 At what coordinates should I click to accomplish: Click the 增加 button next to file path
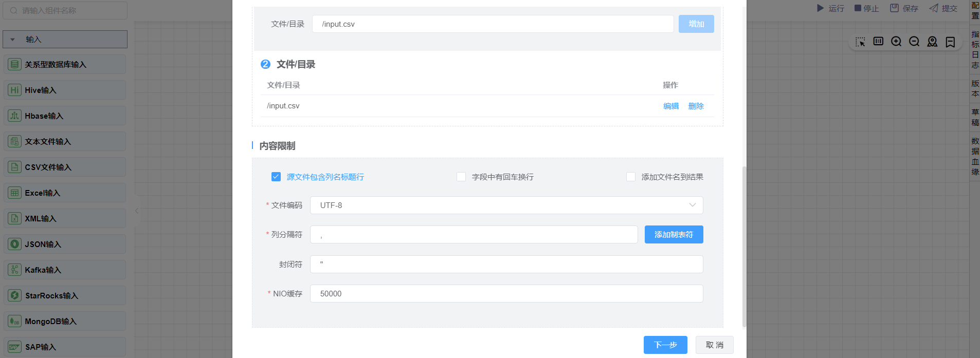696,24
